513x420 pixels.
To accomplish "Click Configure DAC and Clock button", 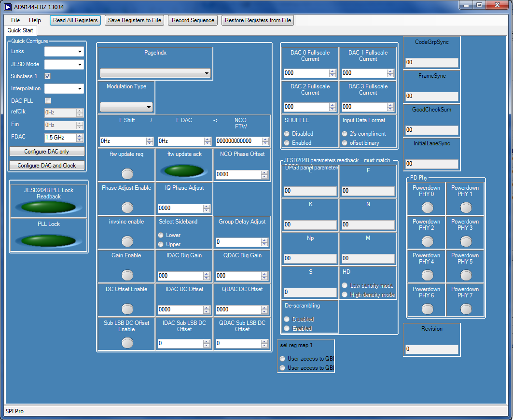I will point(47,165).
